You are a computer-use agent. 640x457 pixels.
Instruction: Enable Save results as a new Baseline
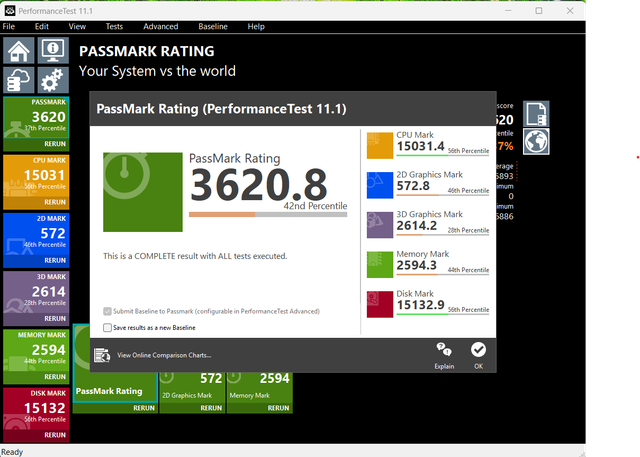click(108, 327)
